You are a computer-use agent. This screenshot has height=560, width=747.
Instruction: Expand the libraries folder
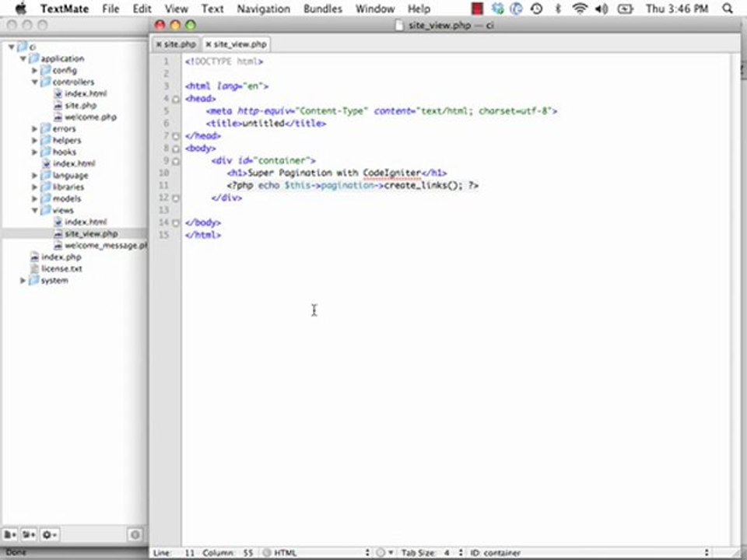pyautogui.click(x=34, y=187)
